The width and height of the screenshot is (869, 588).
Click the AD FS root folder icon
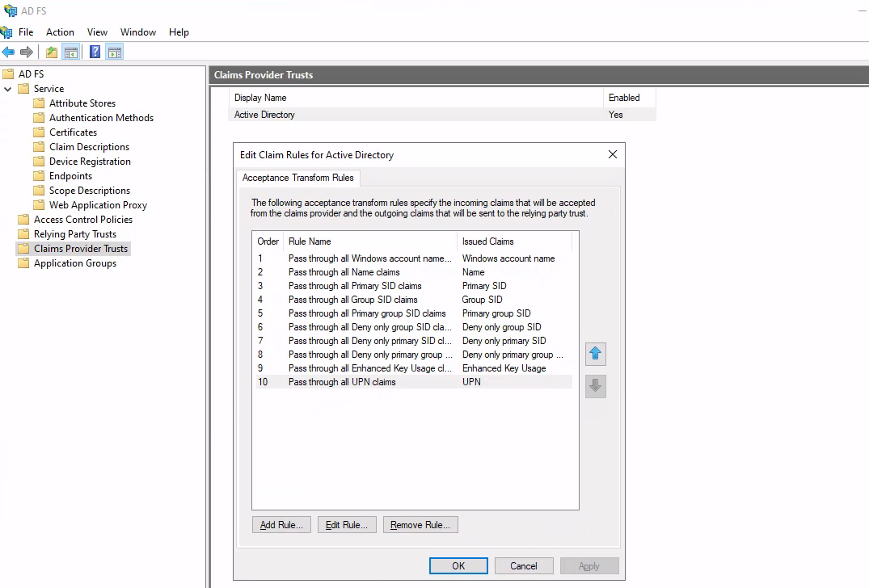coord(8,73)
